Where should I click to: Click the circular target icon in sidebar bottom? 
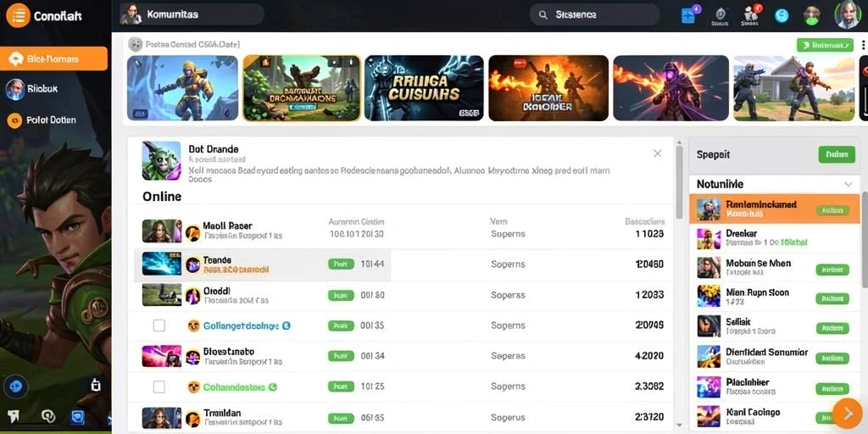(48, 417)
